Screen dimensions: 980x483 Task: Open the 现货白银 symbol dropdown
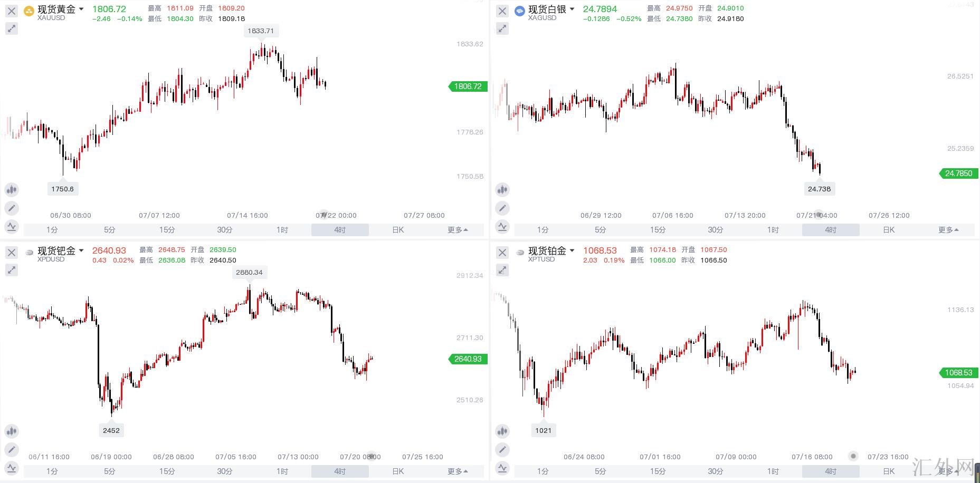coord(572,9)
